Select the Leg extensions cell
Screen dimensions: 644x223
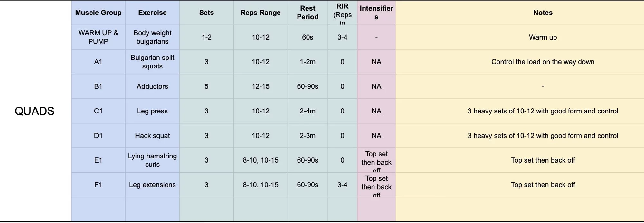click(x=152, y=185)
